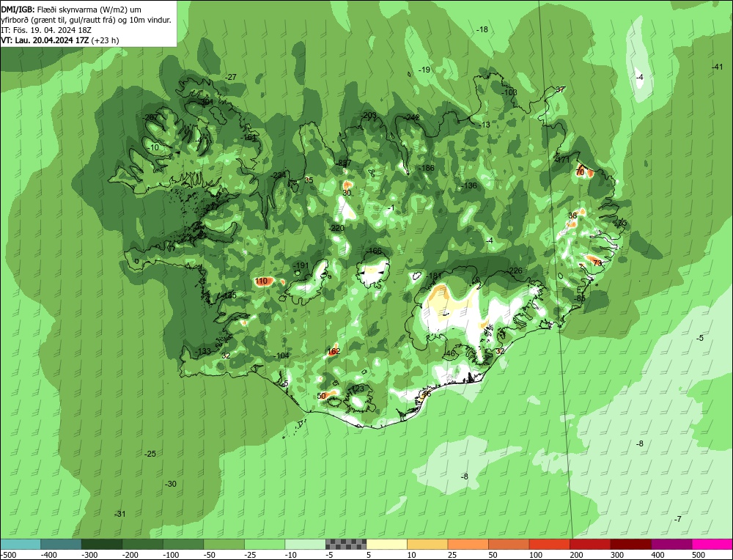Pick the 50 to 100 legend swatch
Image resolution: width=733 pixels, height=560 pixels.
click(509, 544)
